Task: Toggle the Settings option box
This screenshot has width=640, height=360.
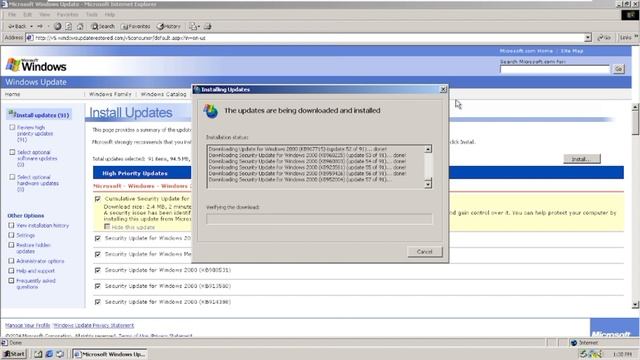Action: (x=11, y=235)
